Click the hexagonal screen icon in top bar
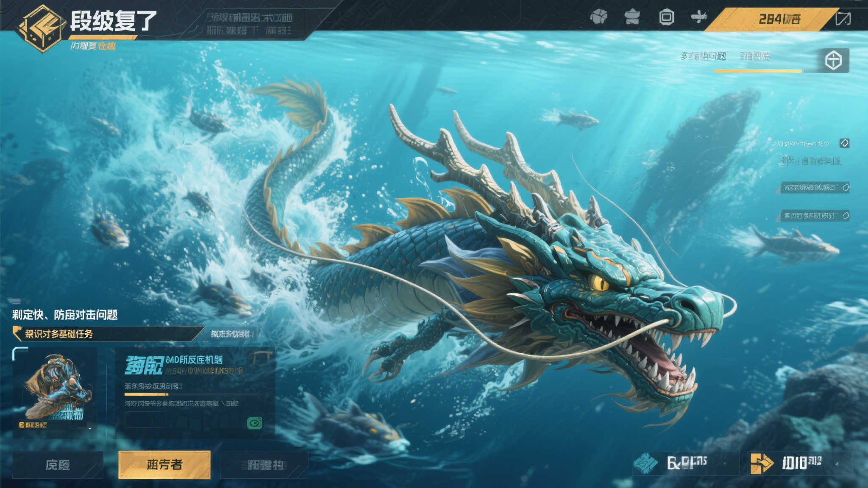Viewport: 868px width, 488px height. (666, 17)
